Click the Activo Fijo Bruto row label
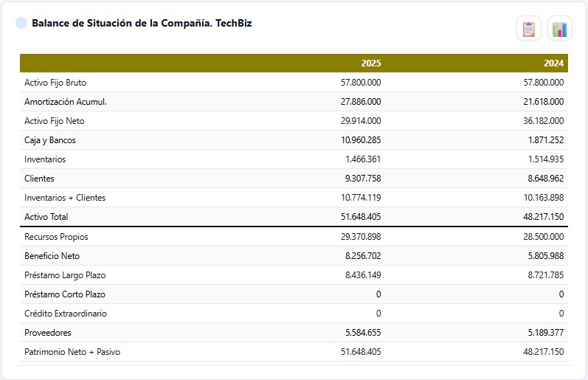The height and width of the screenshot is (380, 588). [x=55, y=83]
